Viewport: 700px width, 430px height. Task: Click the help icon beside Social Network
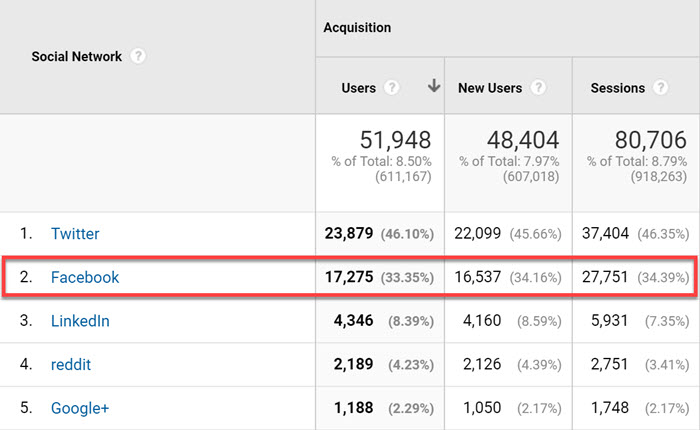click(x=138, y=57)
